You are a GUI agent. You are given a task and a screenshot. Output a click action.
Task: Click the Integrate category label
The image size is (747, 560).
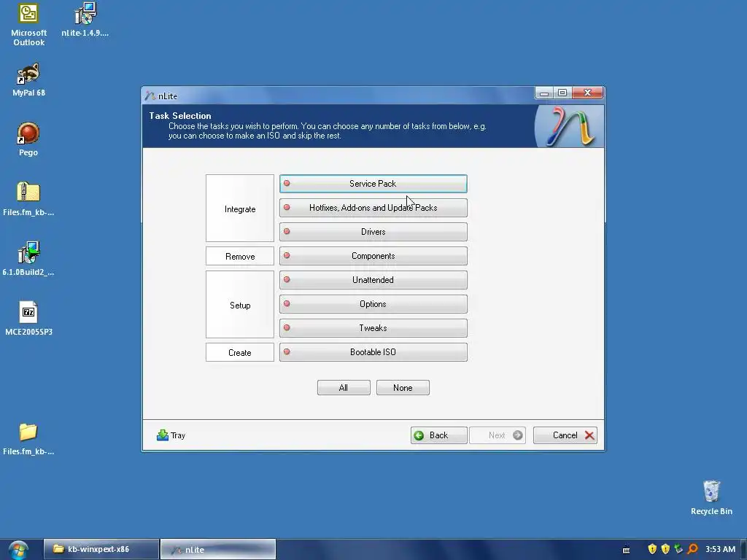(x=240, y=209)
